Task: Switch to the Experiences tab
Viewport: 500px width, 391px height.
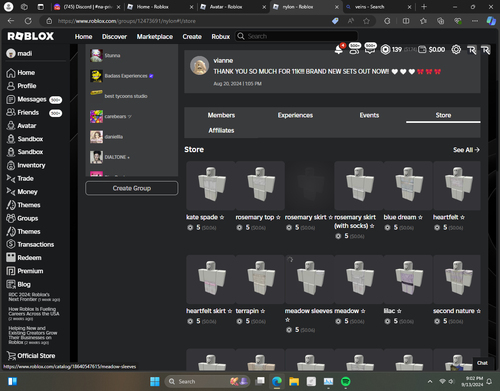Action: click(295, 115)
